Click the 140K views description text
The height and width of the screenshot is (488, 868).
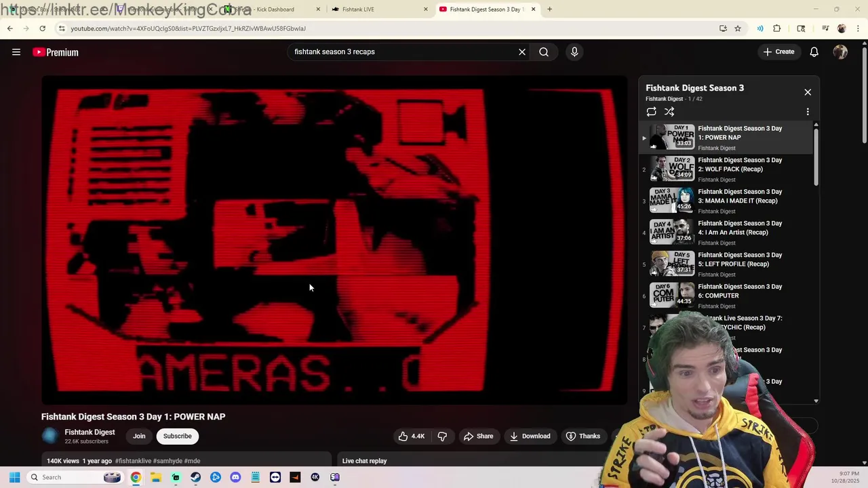click(x=62, y=461)
